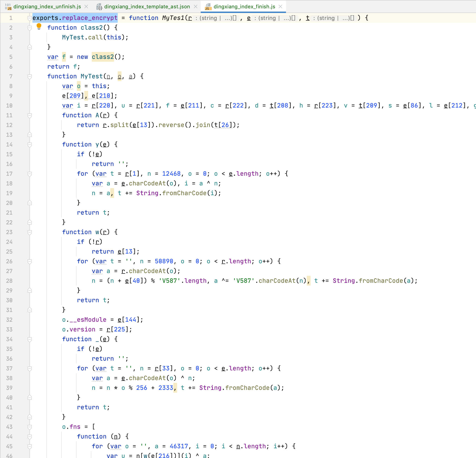
Task: Click function name w on line 23
Action: (x=97, y=232)
